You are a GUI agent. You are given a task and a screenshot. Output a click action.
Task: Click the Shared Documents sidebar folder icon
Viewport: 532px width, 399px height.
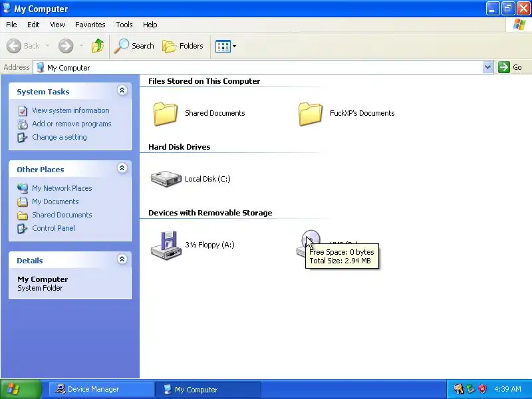coord(23,215)
